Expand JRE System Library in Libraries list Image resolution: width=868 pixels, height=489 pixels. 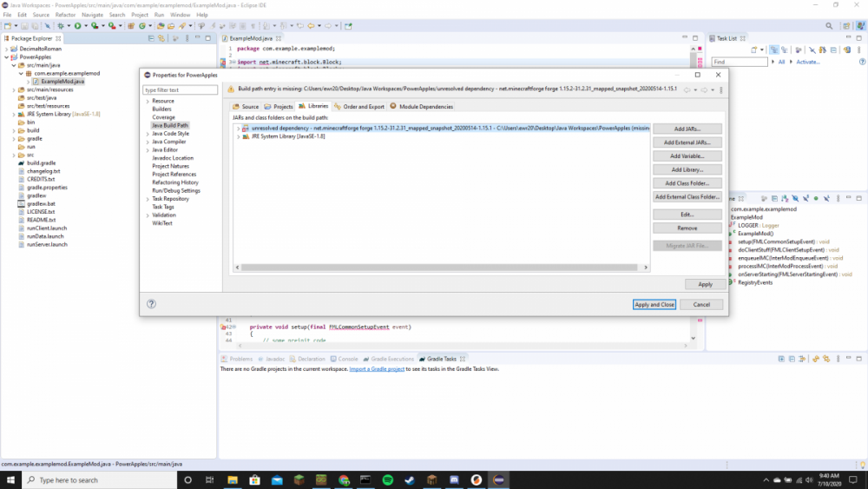238,136
